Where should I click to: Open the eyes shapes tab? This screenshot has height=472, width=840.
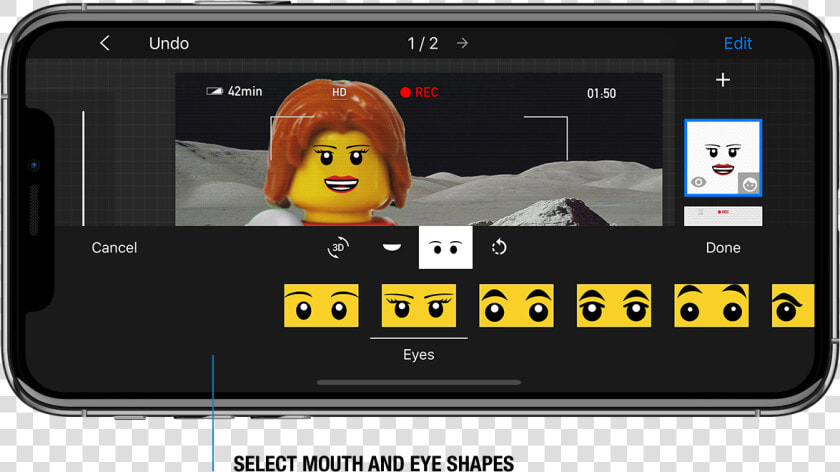pos(446,248)
